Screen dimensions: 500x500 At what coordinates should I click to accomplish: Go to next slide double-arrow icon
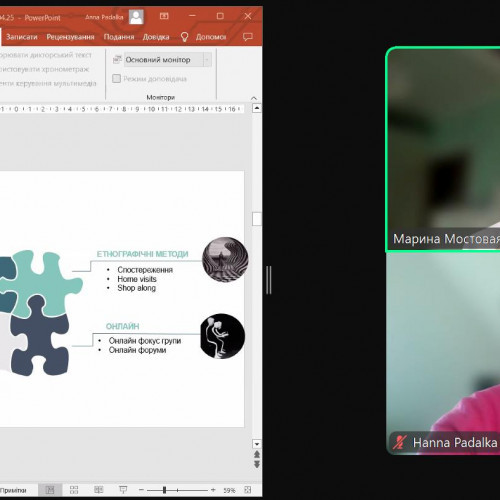(257, 464)
